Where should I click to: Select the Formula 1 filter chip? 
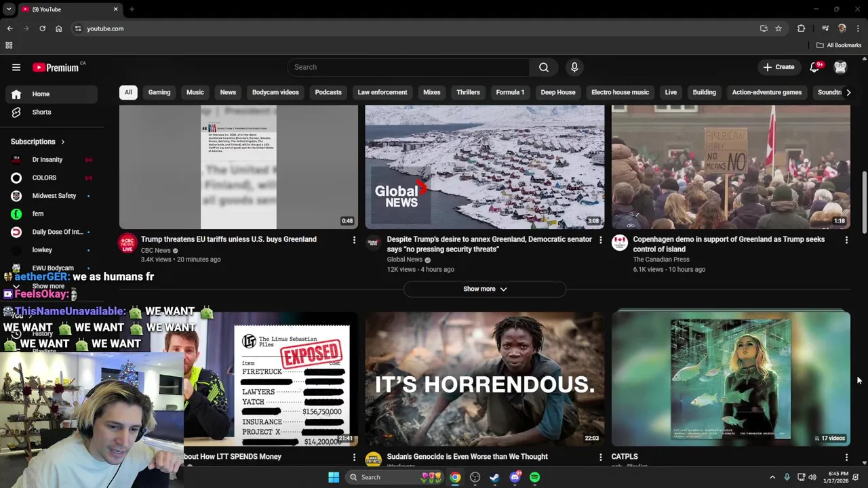(510, 92)
